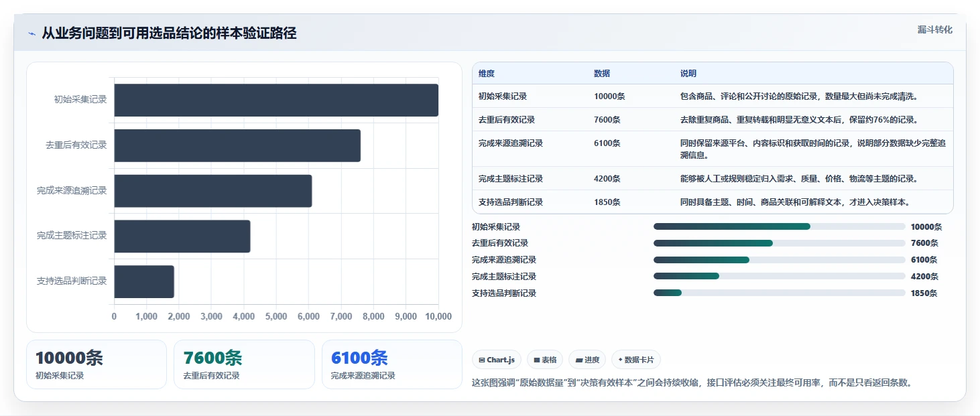
Task: Click the 漏斗转化 tag in the header
Action: coord(935,29)
